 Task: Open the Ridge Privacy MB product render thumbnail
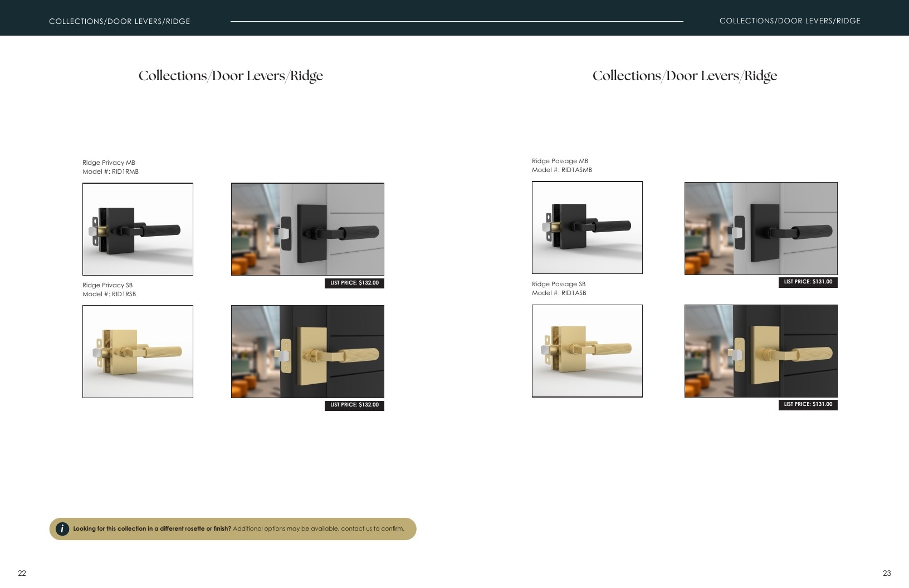point(138,229)
